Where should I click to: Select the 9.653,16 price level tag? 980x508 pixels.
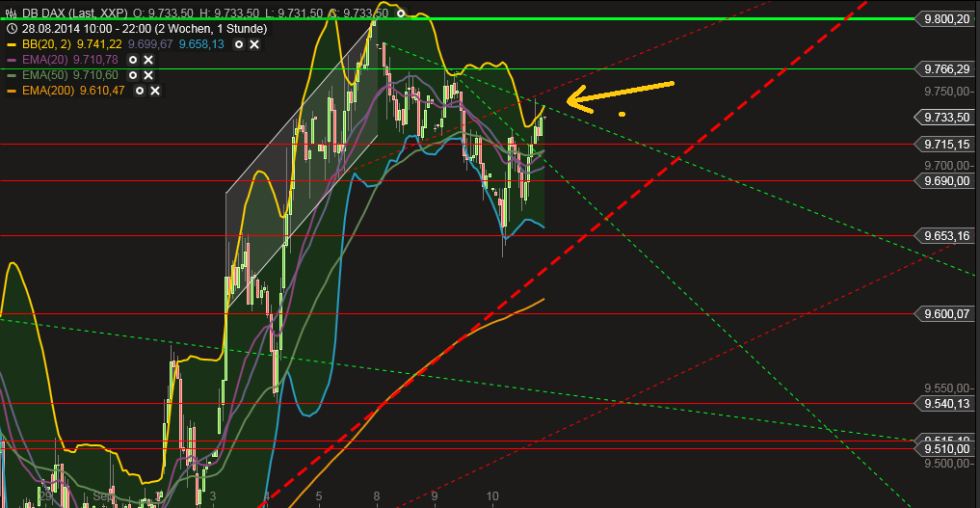pyautogui.click(x=946, y=236)
